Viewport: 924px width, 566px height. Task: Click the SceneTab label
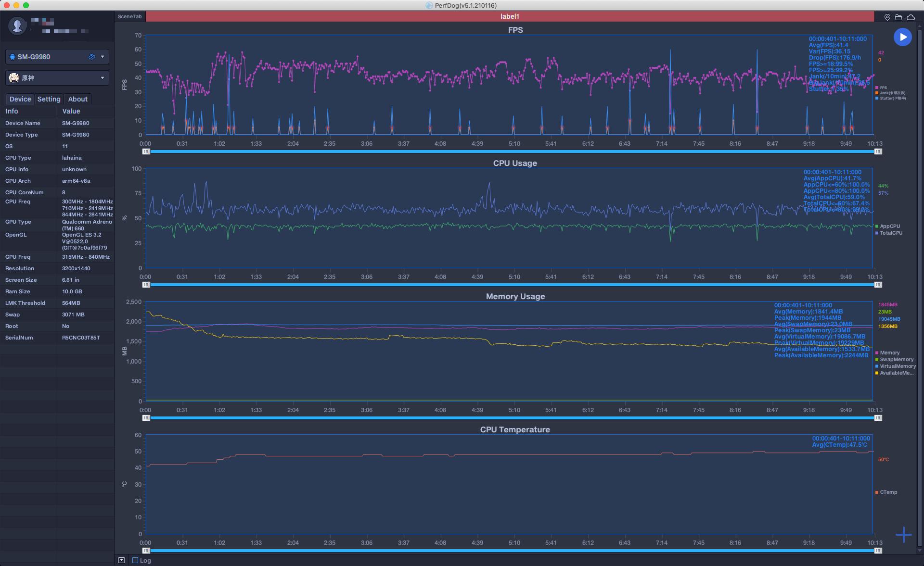(129, 16)
